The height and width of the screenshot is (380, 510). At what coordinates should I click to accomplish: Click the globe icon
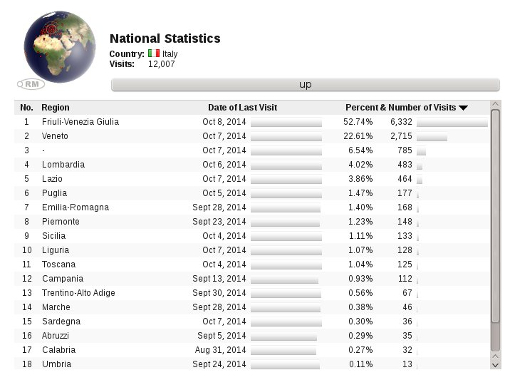(x=60, y=47)
